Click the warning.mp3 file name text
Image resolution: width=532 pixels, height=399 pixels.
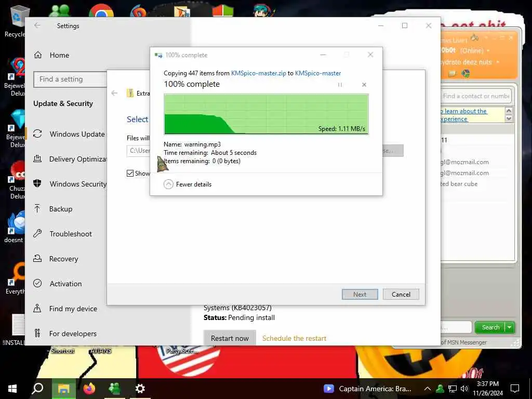click(x=202, y=144)
